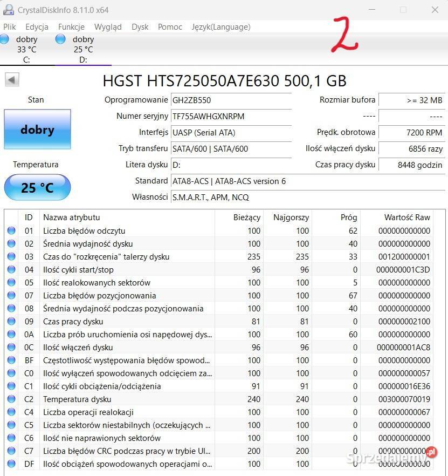
Task: Click status dot for 07 Liczba błędów pozycjonowania
Action: (11, 295)
